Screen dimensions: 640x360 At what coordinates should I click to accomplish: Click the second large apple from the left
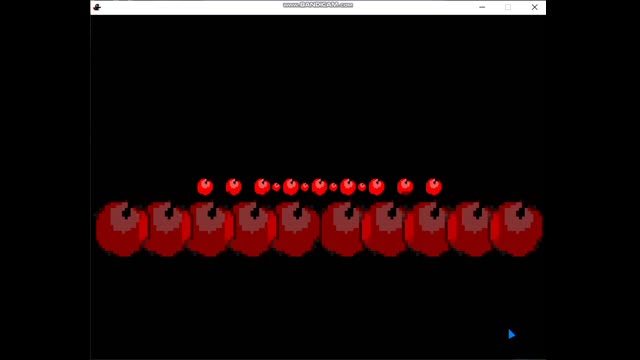(x=167, y=229)
